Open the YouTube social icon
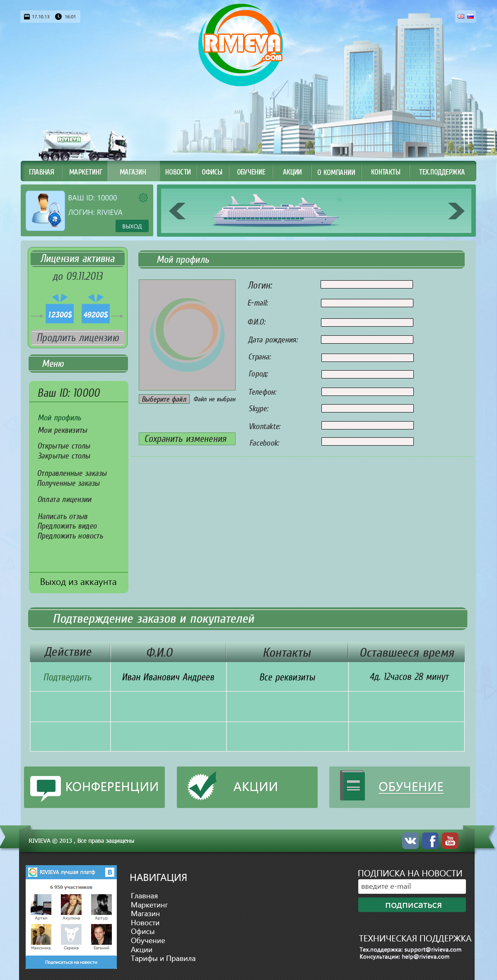 click(450, 840)
